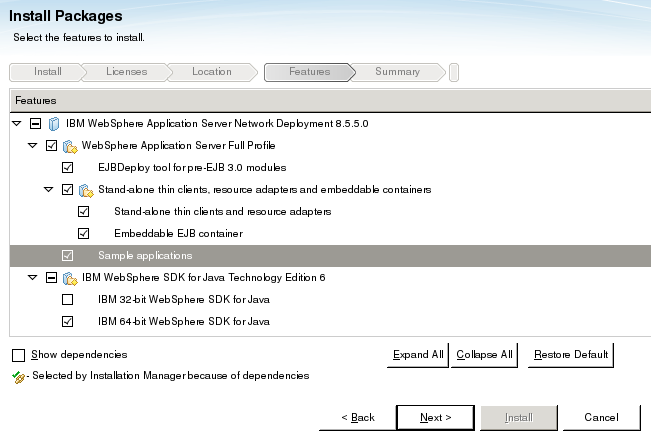651x438 pixels.
Task: Click the Next button
Action: (x=435, y=417)
